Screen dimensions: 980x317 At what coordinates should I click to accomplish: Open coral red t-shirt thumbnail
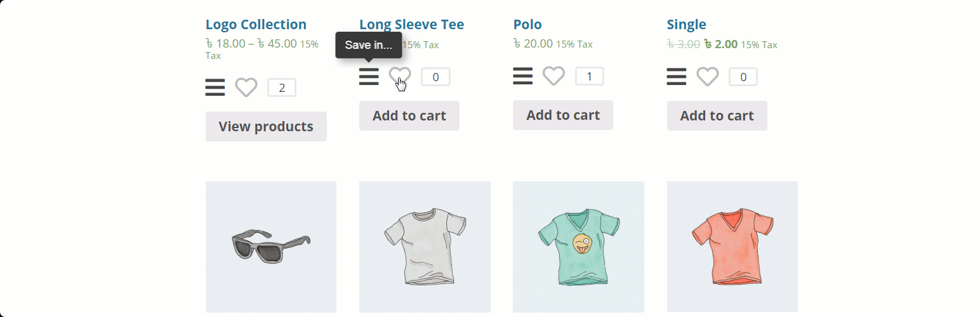coord(732,247)
